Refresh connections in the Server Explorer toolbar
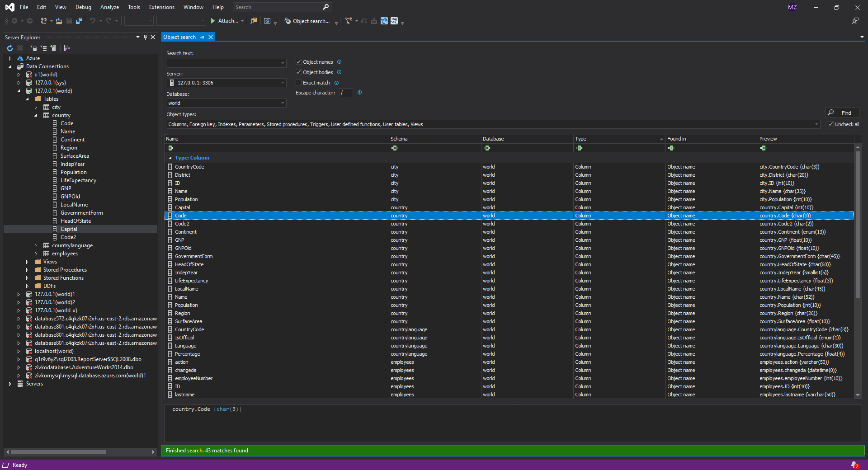 click(10, 48)
